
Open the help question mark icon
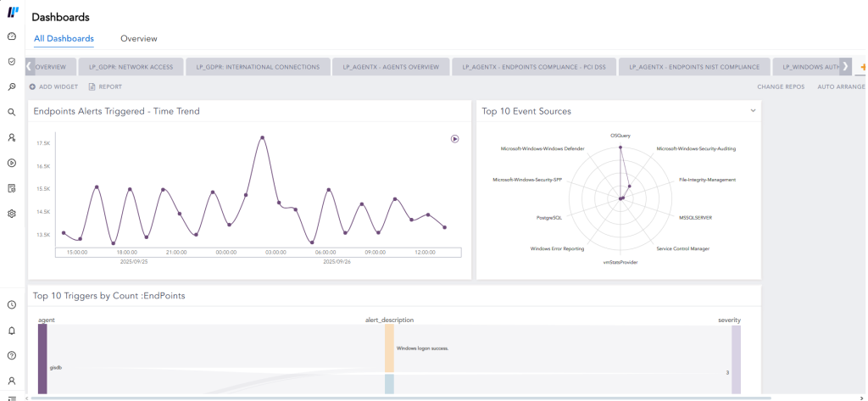(12, 355)
